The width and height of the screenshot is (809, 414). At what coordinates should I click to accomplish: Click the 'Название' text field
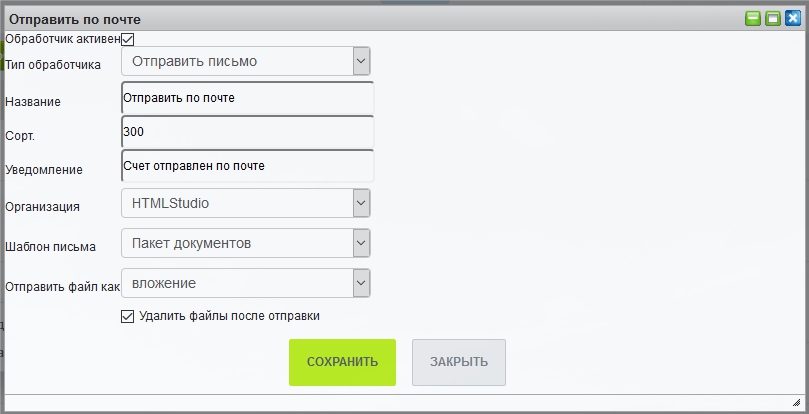246,98
